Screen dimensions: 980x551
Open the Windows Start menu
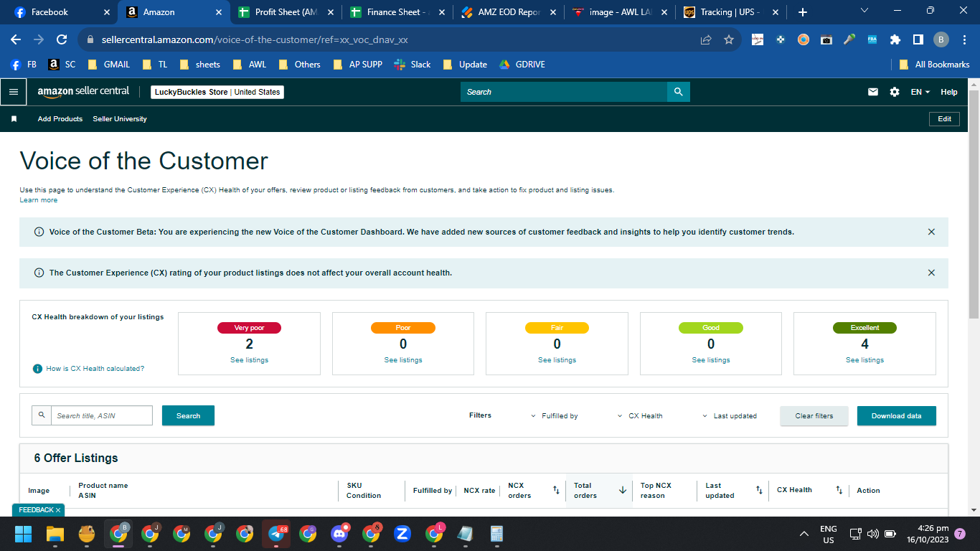click(x=24, y=534)
